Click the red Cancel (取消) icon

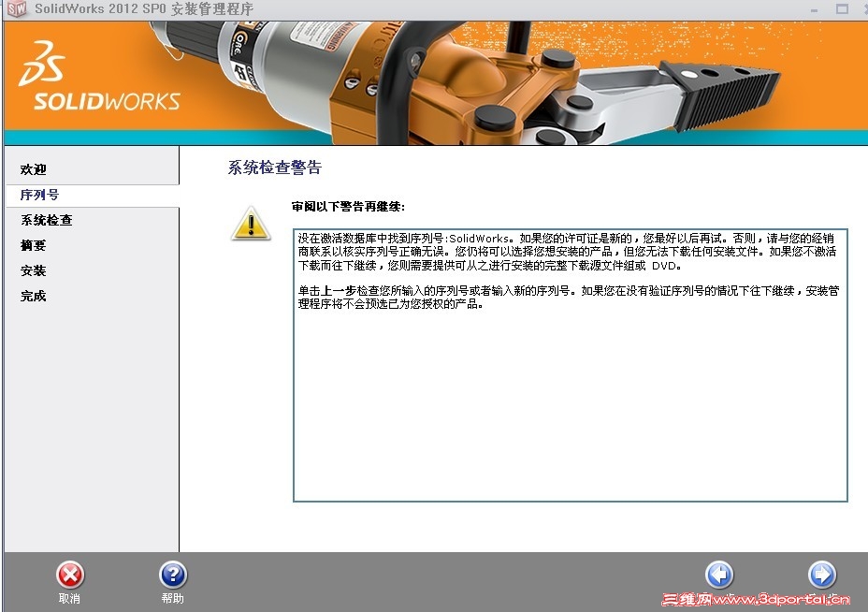[x=70, y=575]
